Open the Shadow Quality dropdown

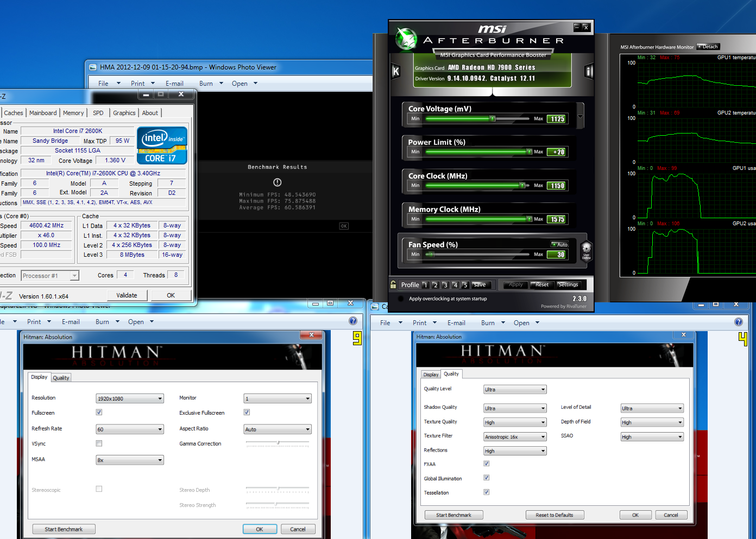coord(515,408)
